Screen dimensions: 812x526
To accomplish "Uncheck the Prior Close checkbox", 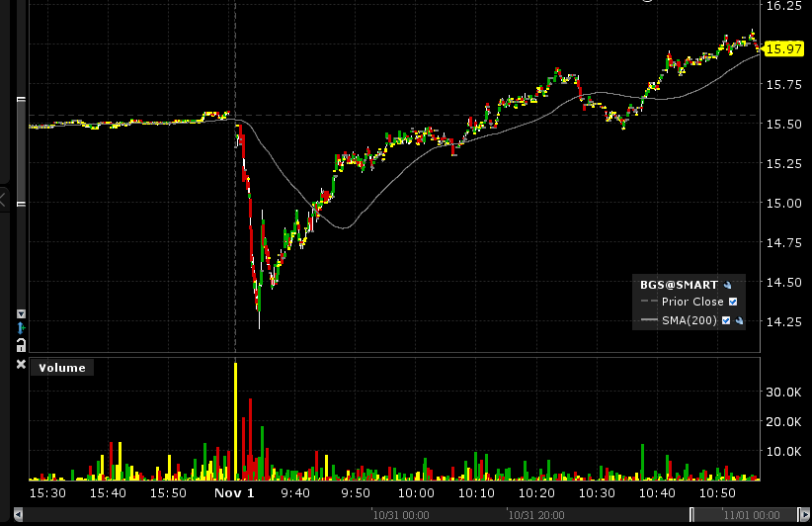I will coord(732,303).
